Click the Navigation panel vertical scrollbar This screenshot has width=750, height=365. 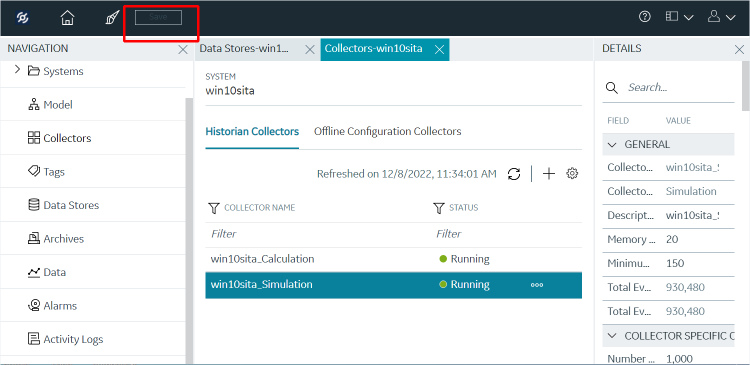point(189,230)
